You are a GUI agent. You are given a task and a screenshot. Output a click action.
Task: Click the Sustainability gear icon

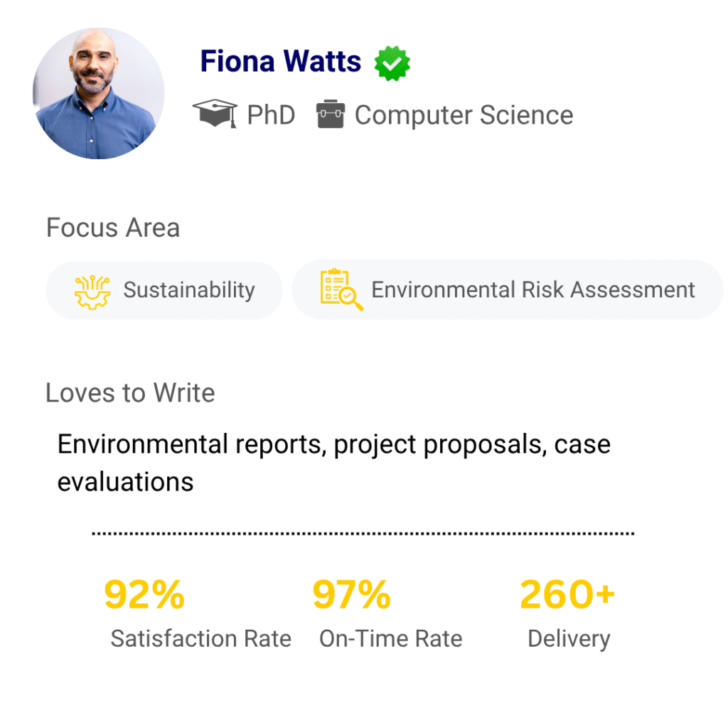pyautogui.click(x=92, y=290)
